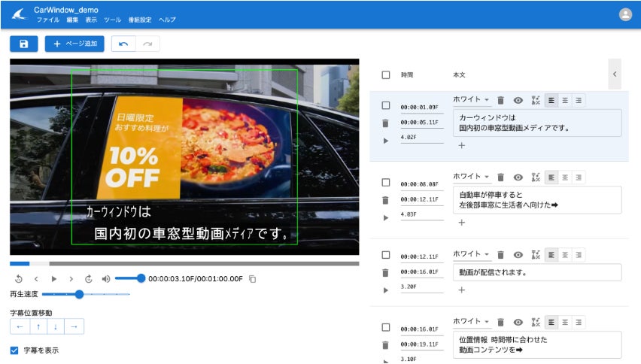Move subtitle position right
The image size is (641, 364).
pyautogui.click(x=74, y=326)
